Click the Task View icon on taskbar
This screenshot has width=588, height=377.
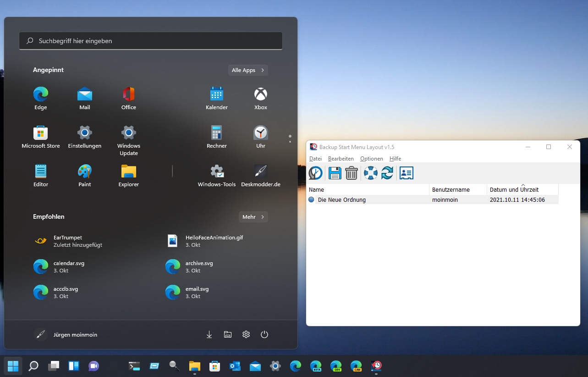coord(54,366)
